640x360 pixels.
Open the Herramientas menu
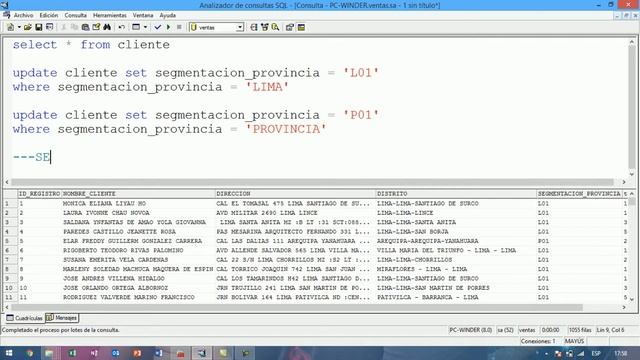[110, 15]
